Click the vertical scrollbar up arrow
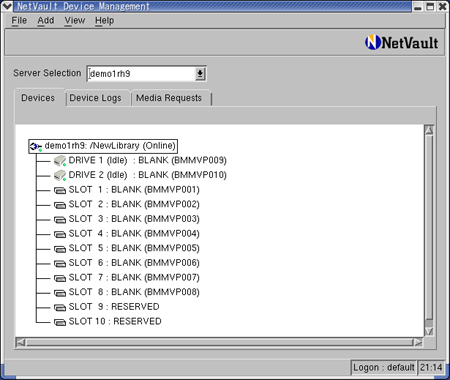 click(429, 130)
